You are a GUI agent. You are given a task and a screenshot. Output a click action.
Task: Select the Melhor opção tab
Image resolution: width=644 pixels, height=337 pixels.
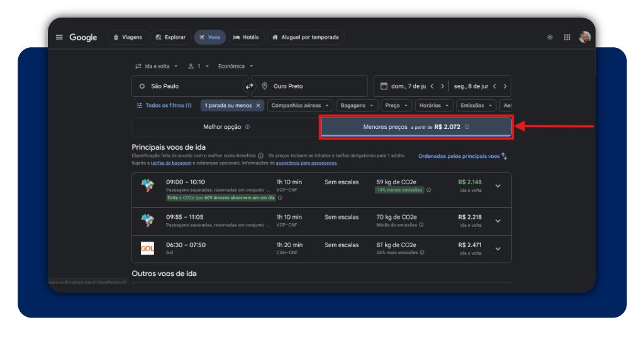pyautogui.click(x=226, y=127)
